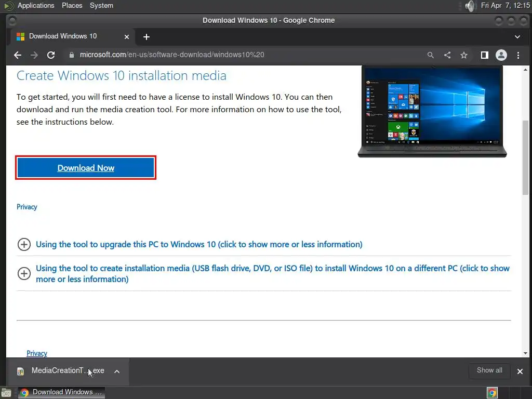532x399 pixels.
Task: Click the 'Create Windows 10 installation media' heading
Action: click(x=121, y=75)
